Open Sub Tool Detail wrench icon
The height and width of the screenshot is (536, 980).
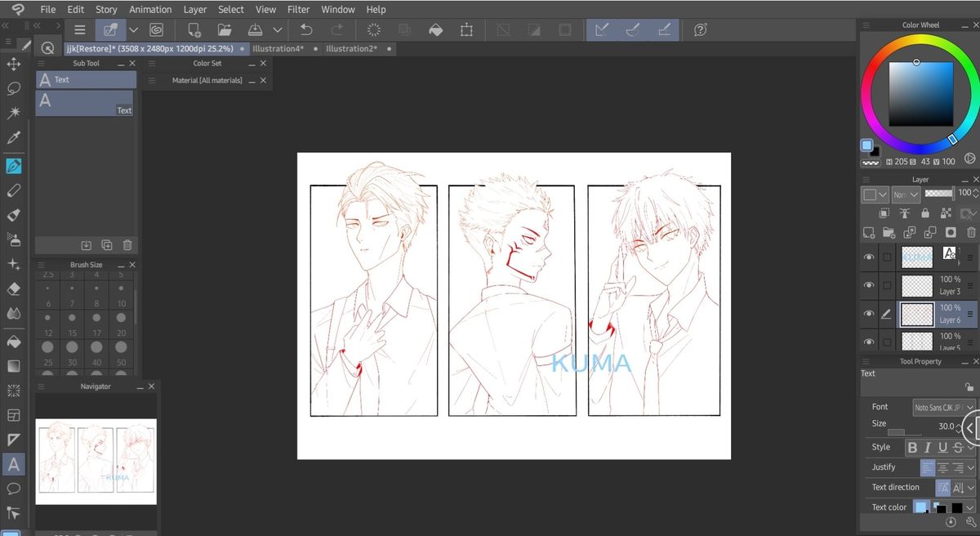[969, 521]
